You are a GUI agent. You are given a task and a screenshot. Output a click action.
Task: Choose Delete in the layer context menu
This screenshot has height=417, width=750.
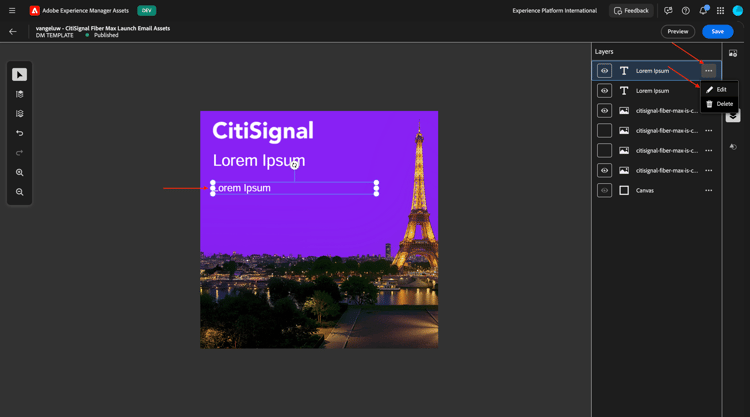(719, 104)
